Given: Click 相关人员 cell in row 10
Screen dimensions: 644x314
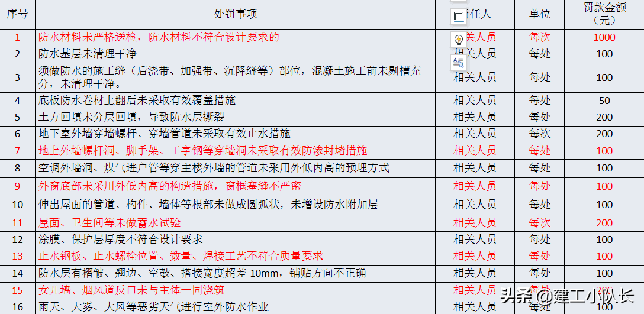Looking at the screenshot, I should 475,205.
